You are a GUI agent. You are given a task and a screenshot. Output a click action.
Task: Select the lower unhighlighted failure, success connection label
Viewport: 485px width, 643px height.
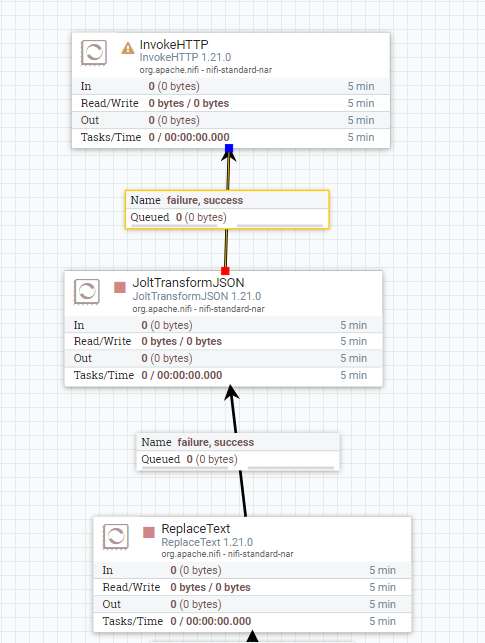[x=238, y=452]
